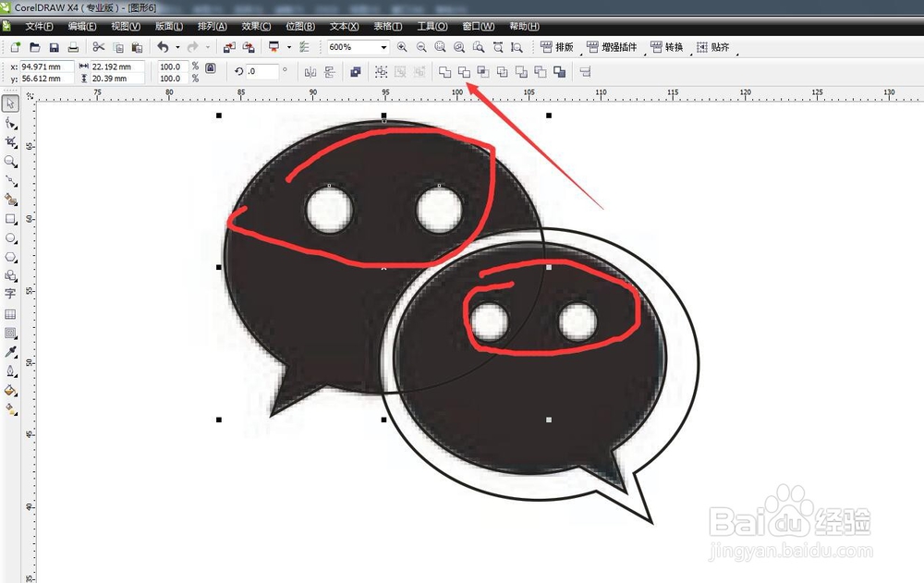Select the Eyedropper tool

click(x=10, y=352)
